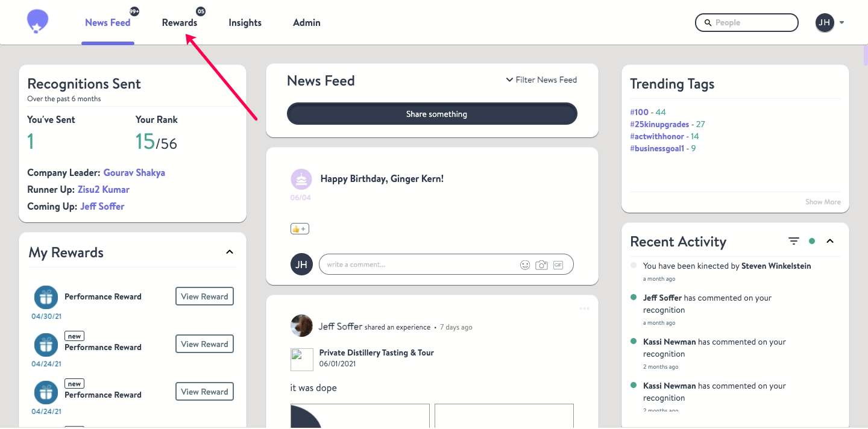Click Show More in Trending Tags
Viewport: 868px width, 429px height.
point(823,202)
